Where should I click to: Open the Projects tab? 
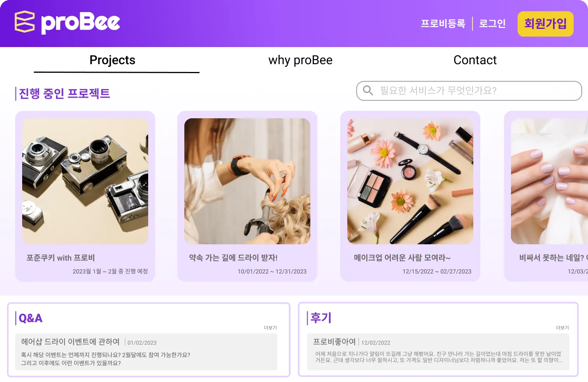tap(112, 60)
